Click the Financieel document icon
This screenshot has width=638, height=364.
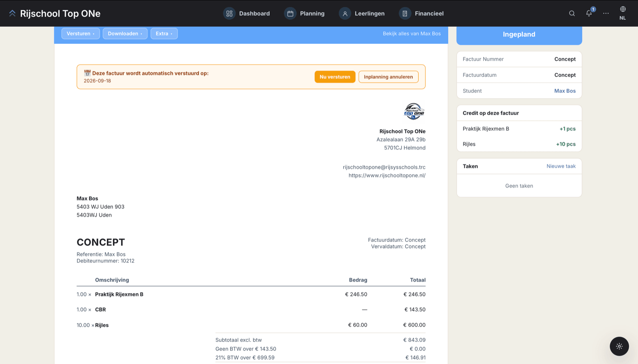tap(405, 14)
